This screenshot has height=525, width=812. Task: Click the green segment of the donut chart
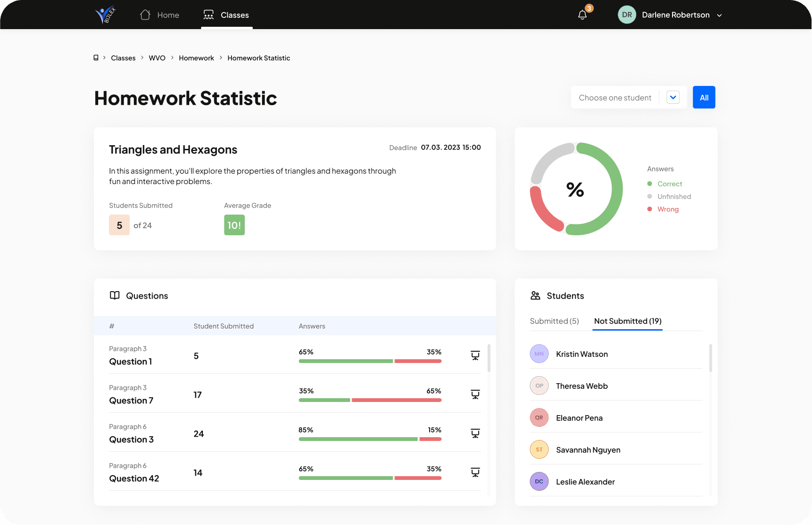[617, 189]
